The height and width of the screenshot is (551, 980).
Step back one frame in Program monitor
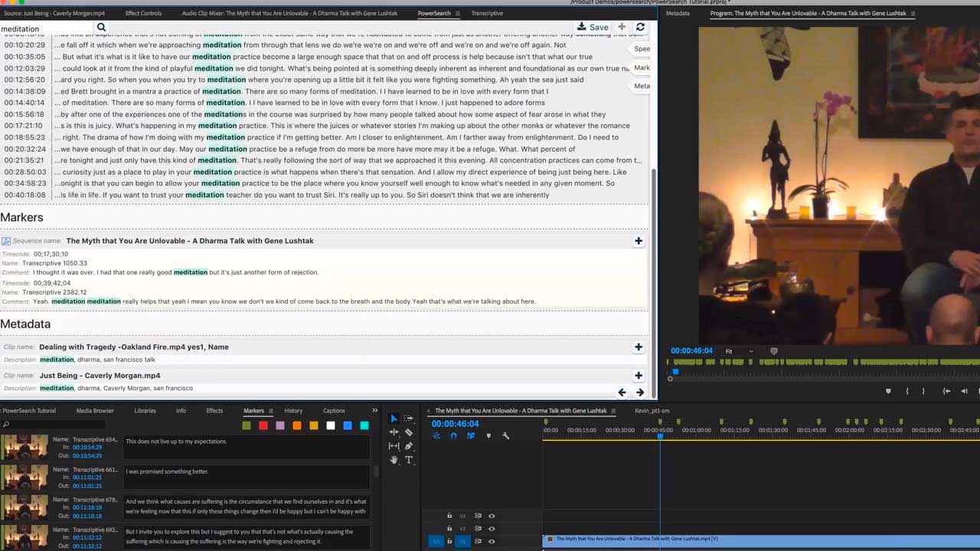click(x=964, y=391)
